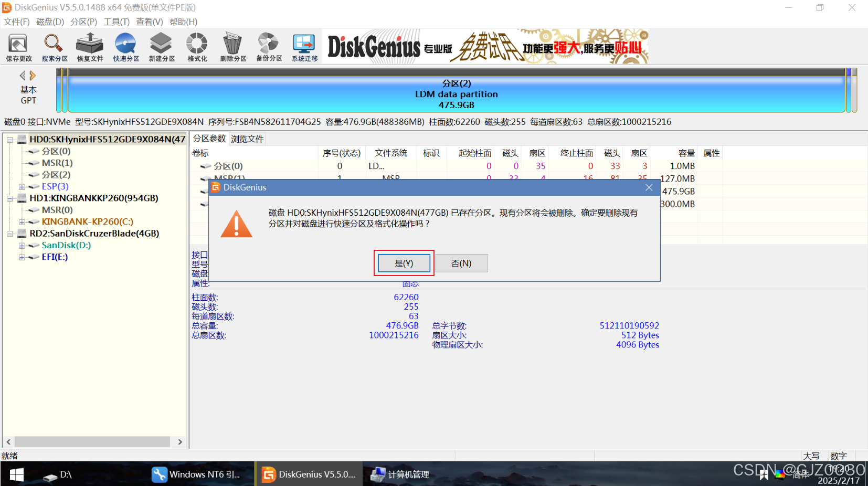Open the 文件(F) menu
This screenshot has height=486, width=868.
(x=17, y=22)
